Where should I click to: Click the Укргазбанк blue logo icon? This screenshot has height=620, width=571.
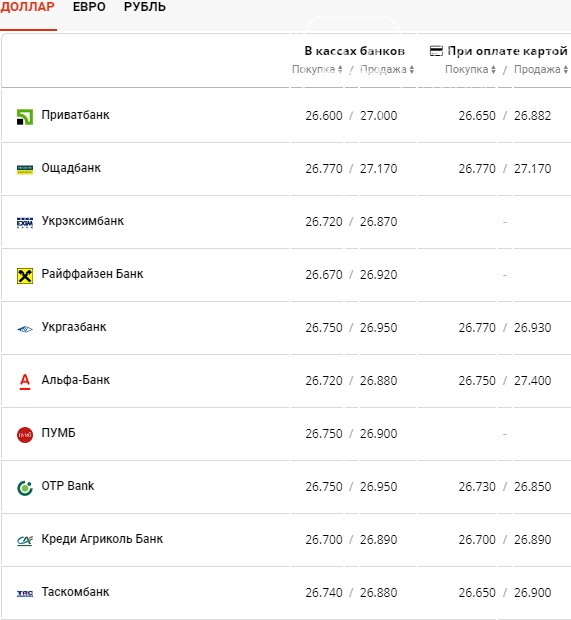(x=25, y=329)
